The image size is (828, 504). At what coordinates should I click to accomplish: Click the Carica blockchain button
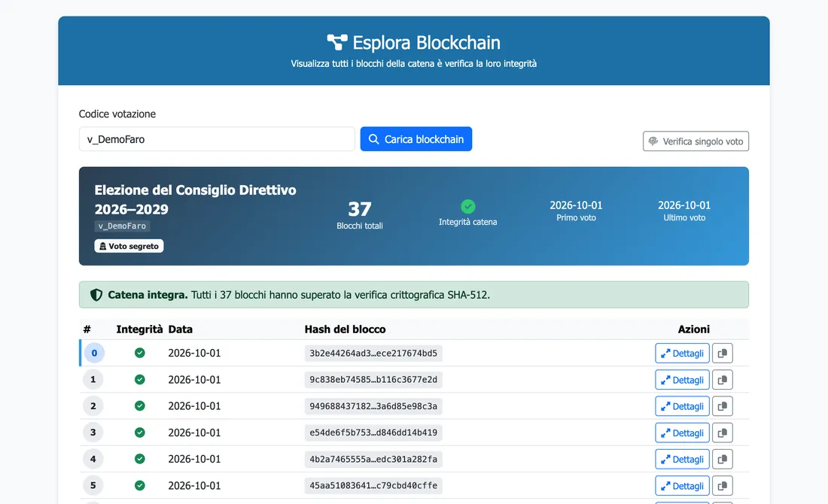[x=416, y=139]
